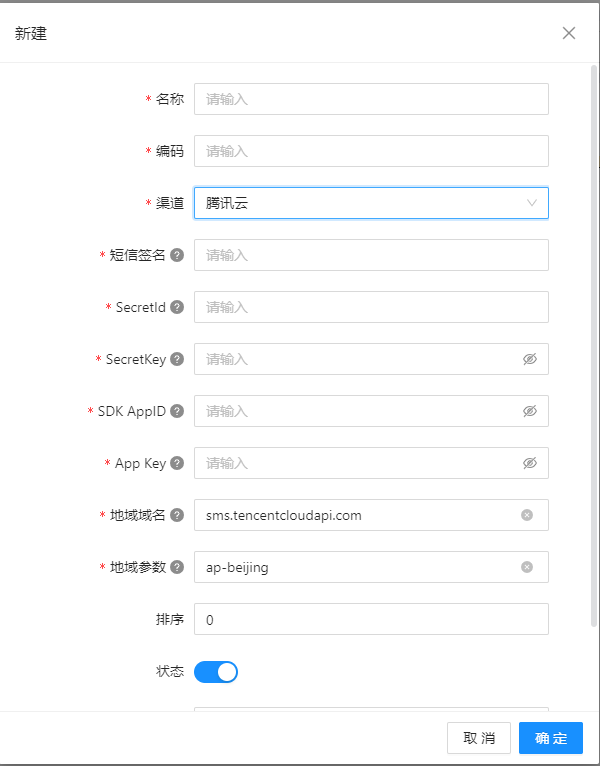Viewport: 600px width, 766px height.
Task: Click help icon beside App Key
Action: point(177,463)
